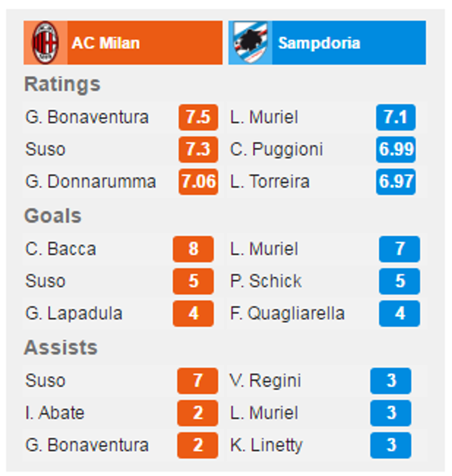Screen dimensions: 452x476
Task: Click C. Bacca's 8 goals badge
Action: click(193, 249)
